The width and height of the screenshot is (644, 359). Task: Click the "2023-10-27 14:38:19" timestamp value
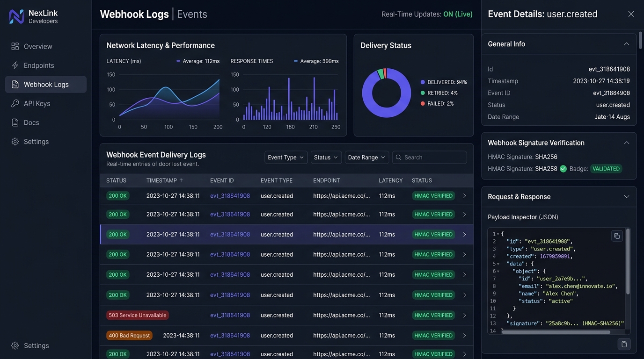(601, 81)
